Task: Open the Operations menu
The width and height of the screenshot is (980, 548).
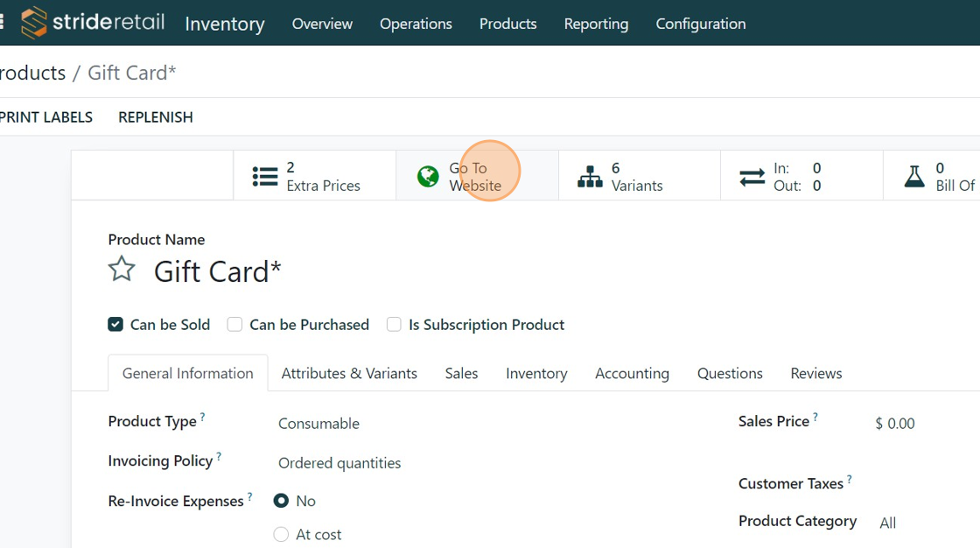Action: (416, 24)
